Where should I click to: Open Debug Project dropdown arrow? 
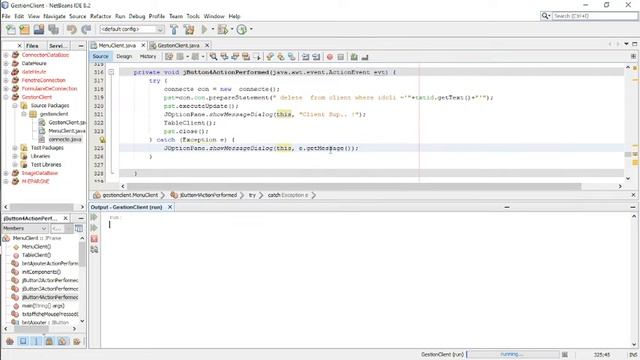(x=232, y=29)
